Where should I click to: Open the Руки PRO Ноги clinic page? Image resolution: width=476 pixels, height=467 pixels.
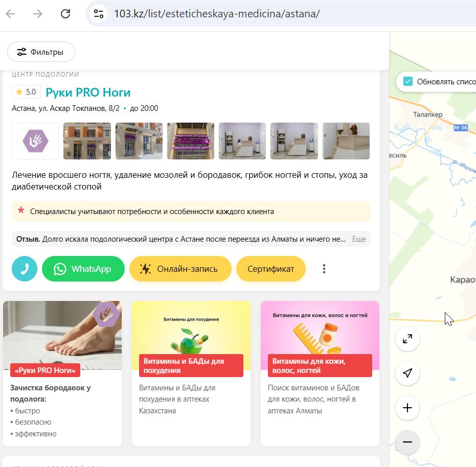[x=88, y=92]
